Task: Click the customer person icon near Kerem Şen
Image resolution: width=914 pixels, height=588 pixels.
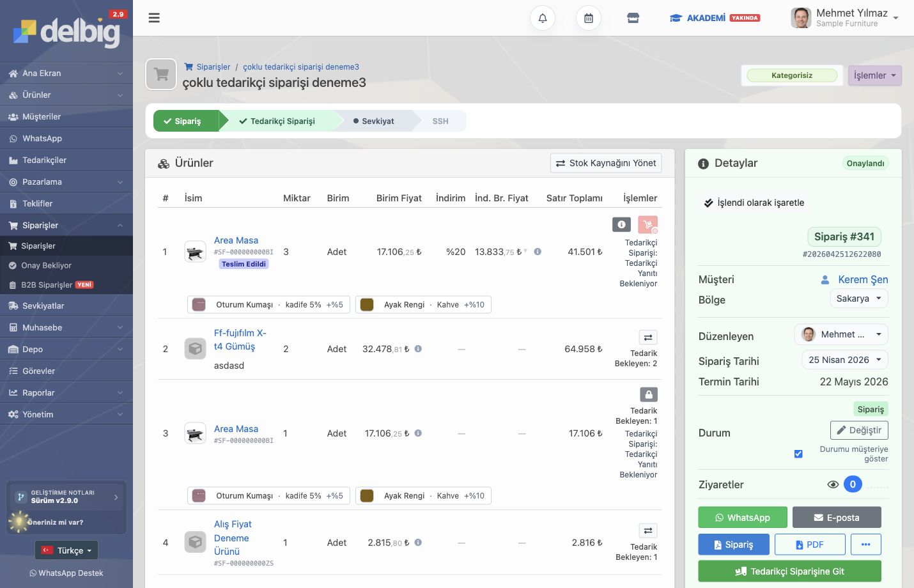Action: 825,280
